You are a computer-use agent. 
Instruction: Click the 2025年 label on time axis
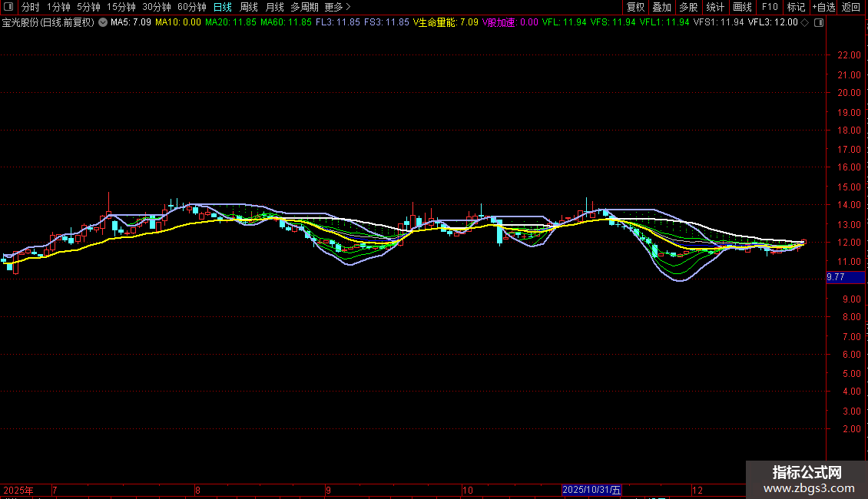pos(18,490)
